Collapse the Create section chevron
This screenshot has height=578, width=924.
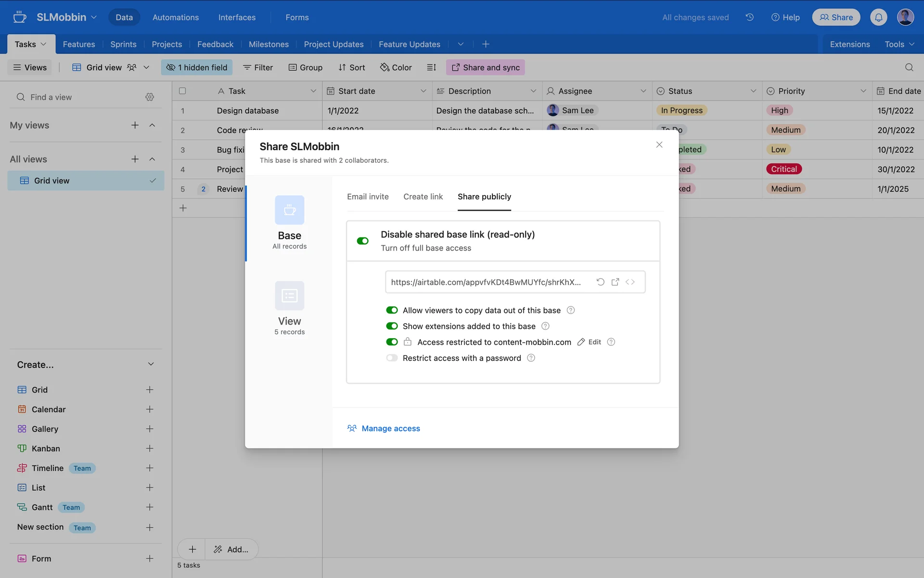[x=151, y=364]
